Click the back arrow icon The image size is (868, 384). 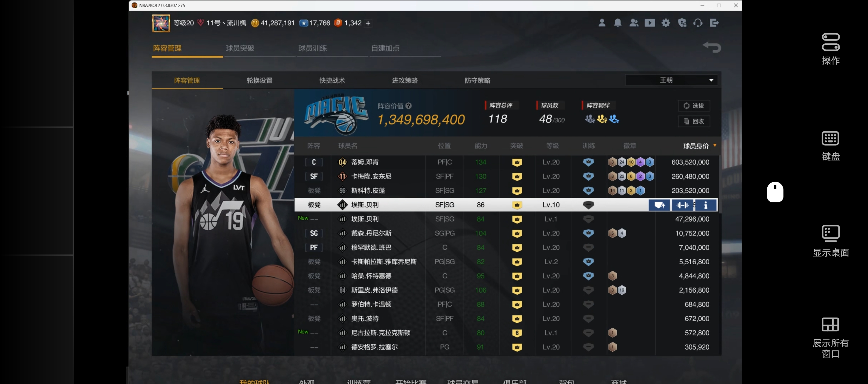(712, 47)
